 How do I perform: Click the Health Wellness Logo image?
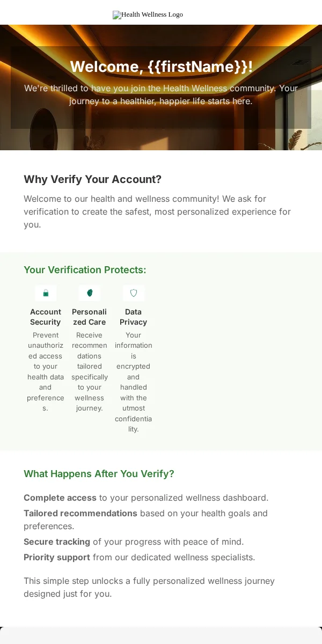[x=148, y=14]
